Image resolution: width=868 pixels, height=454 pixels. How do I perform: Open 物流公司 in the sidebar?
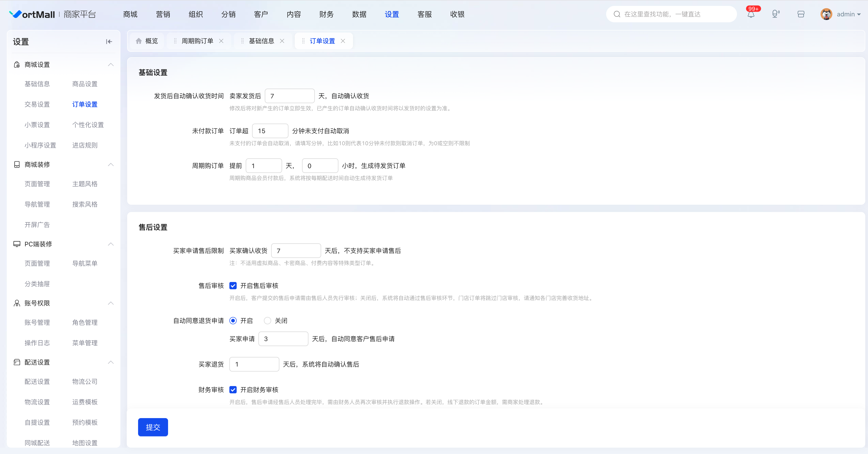85,382
